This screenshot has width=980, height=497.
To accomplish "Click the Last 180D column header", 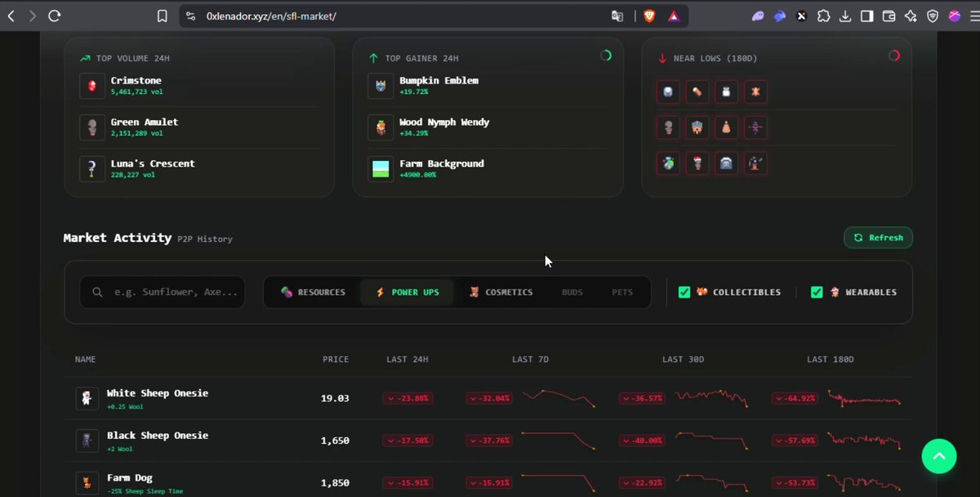I will pyautogui.click(x=831, y=360).
